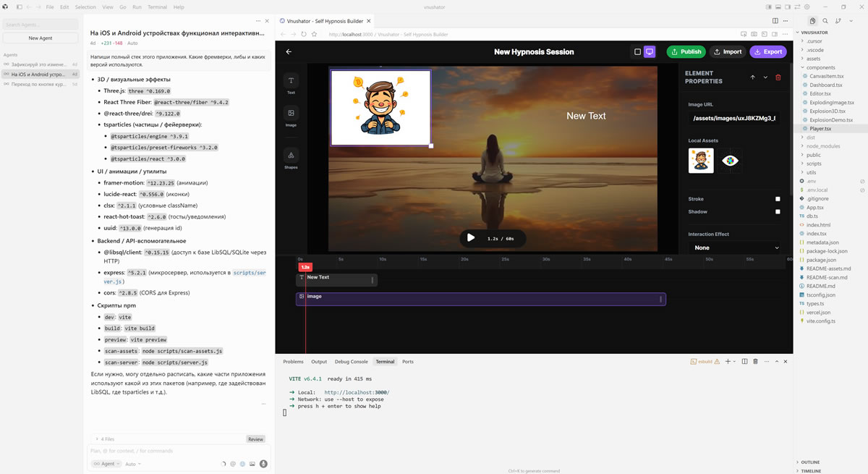Image resolution: width=868 pixels, height=474 pixels.
Task: Switch to the purple desktop preview icon
Action: click(650, 52)
